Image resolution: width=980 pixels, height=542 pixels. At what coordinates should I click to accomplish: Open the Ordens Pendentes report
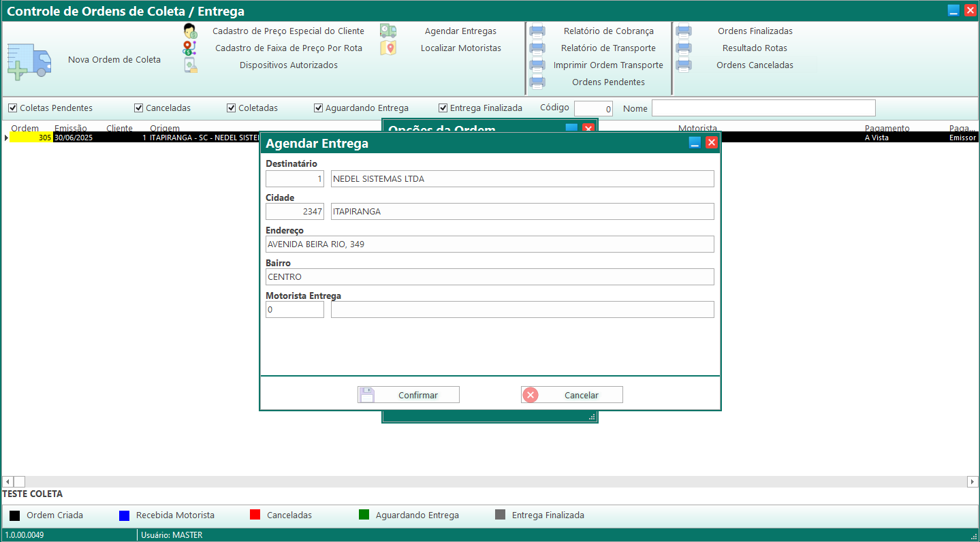click(607, 82)
